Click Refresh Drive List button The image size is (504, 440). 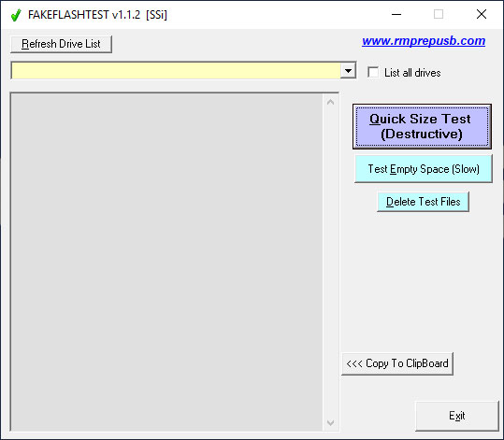tap(61, 44)
